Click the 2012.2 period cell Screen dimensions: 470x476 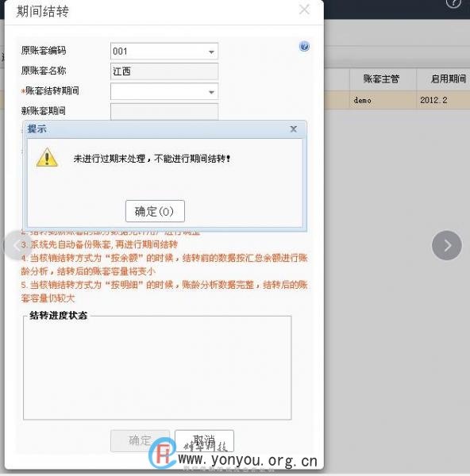433,100
